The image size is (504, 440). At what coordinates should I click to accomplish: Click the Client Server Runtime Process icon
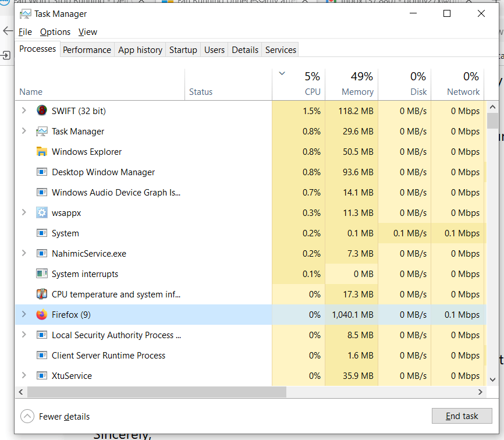point(42,355)
